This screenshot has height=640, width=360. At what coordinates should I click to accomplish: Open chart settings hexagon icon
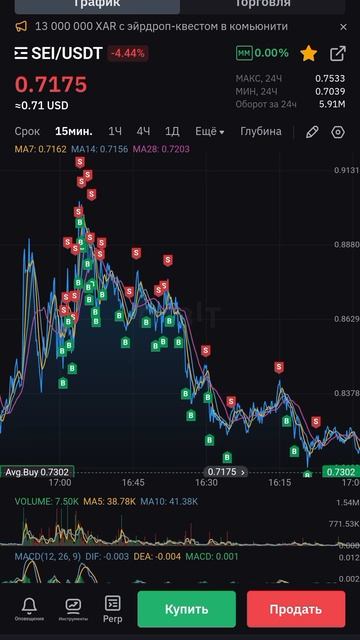click(338, 132)
